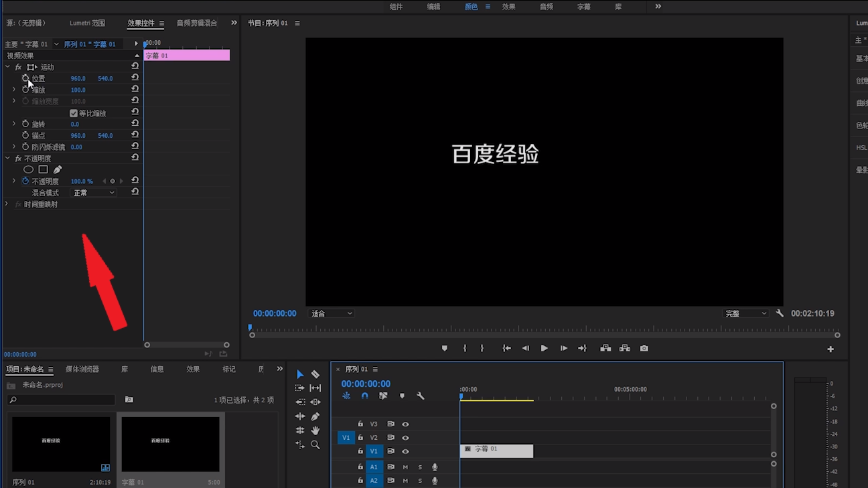Screen dimensions: 868x488
Task: Hide track V2 with eye icon
Action: [405, 438]
